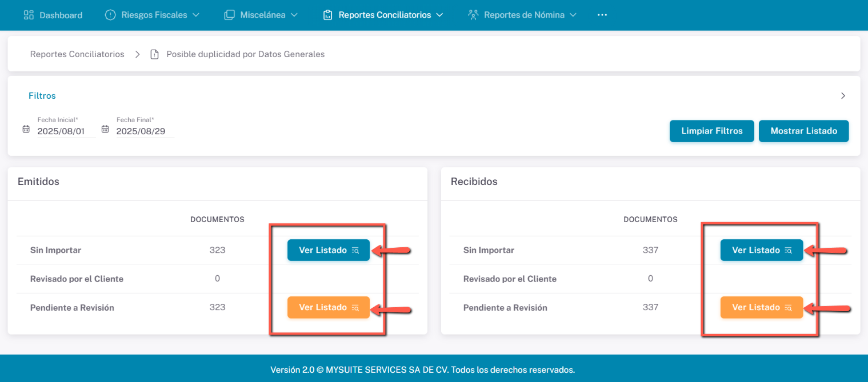This screenshot has height=382, width=868.
Task: Click the Mostrar Listado button
Action: point(803,131)
